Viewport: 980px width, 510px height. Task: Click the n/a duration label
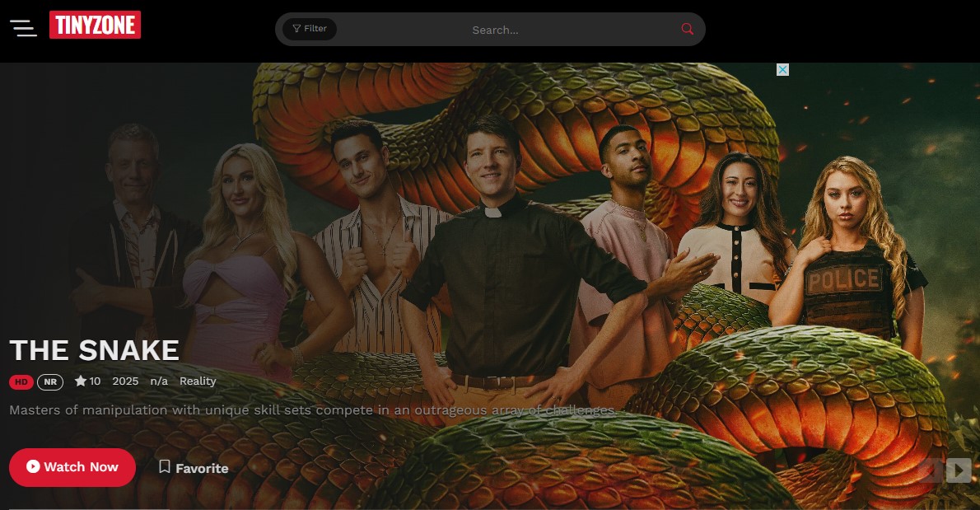159,381
